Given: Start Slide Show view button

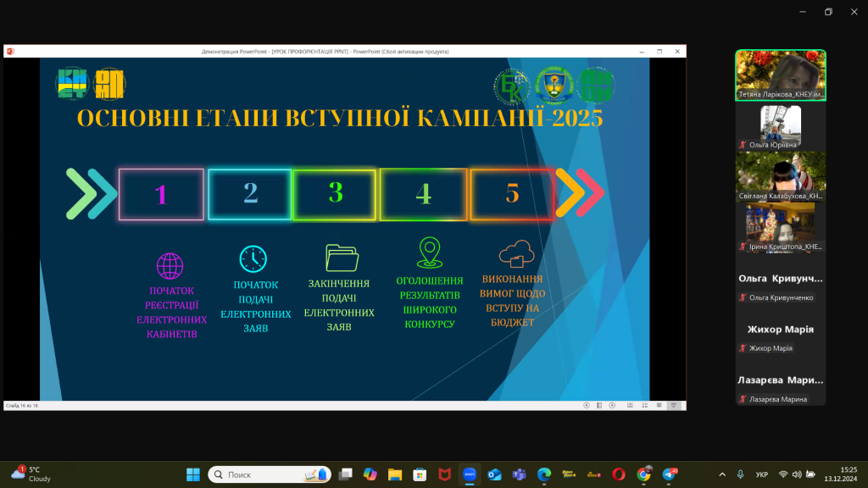Looking at the screenshot, I should [x=676, y=406].
